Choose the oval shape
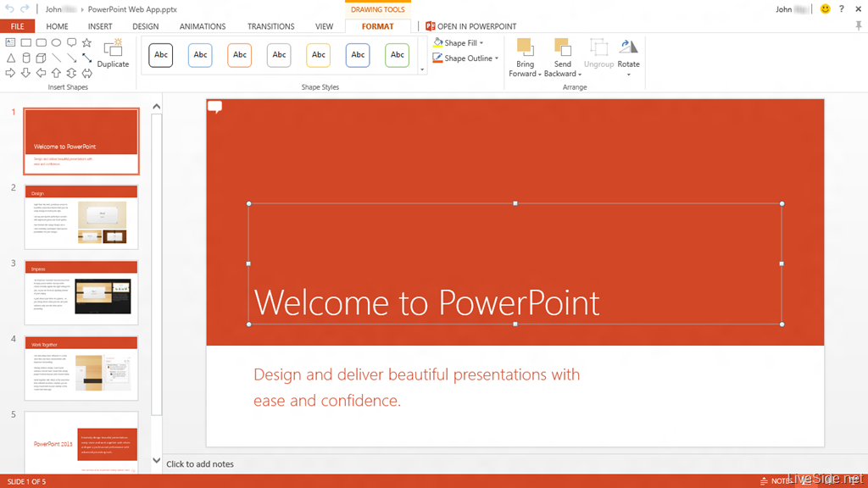The height and width of the screenshot is (488, 868). [x=57, y=42]
